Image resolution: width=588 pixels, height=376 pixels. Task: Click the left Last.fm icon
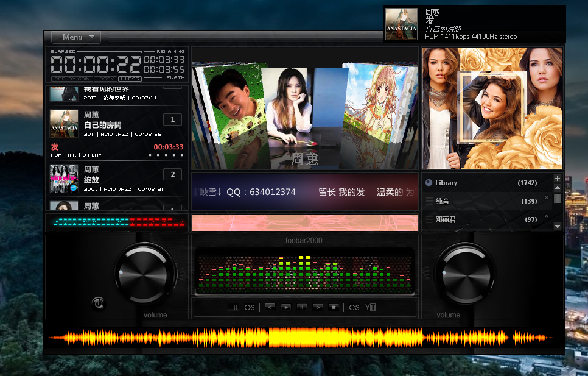250,308
